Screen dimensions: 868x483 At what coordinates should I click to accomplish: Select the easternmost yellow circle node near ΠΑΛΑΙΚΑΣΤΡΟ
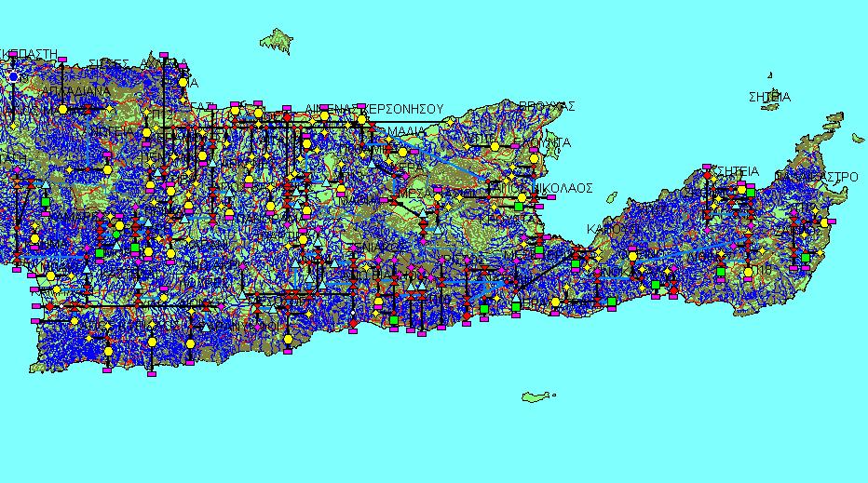[x=824, y=222]
